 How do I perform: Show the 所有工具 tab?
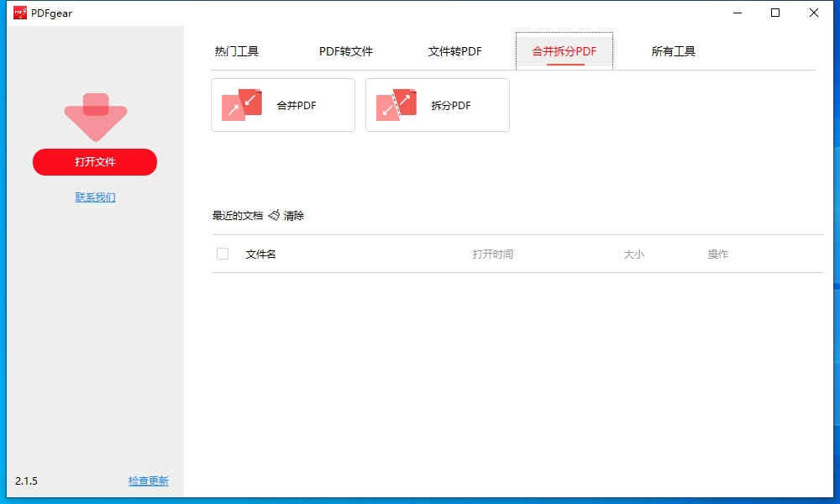click(674, 51)
